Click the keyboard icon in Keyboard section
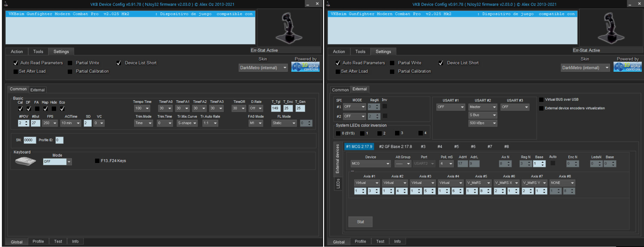 click(x=25, y=161)
